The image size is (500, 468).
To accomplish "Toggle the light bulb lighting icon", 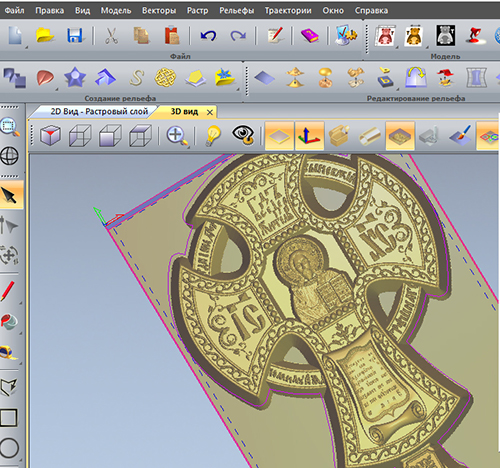I will click(213, 136).
